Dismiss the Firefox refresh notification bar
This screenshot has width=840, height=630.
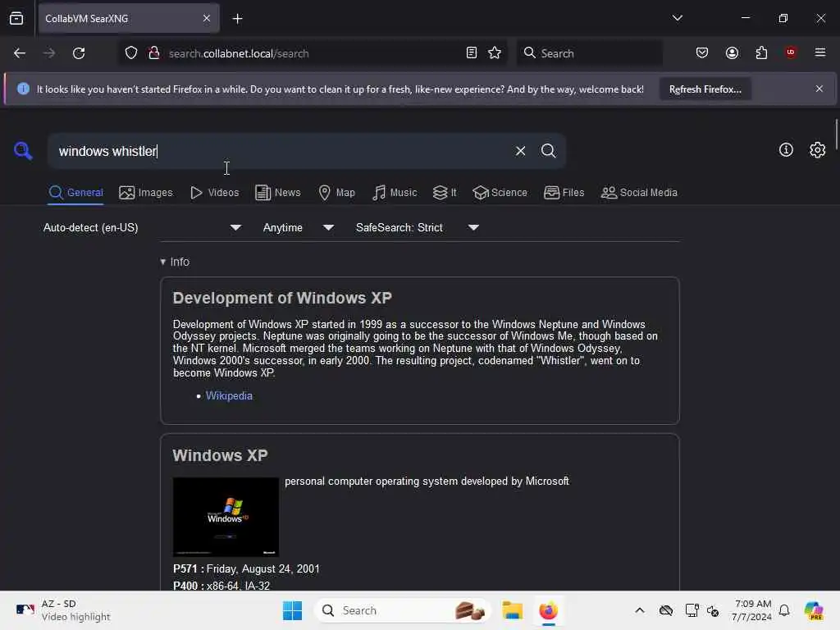(x=819, y=89)
